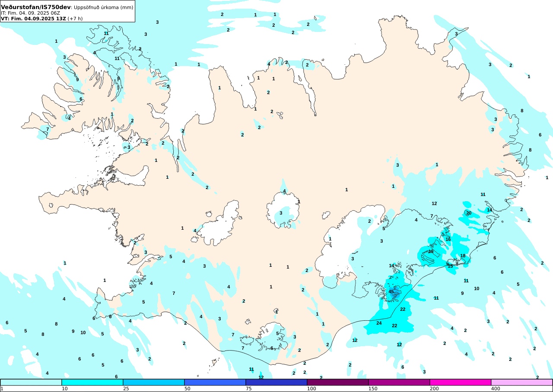This screenshot has height=392, width=553.
Task: Select the 75–100 mm dark blue legend swatch
Action: pos(276,382)
